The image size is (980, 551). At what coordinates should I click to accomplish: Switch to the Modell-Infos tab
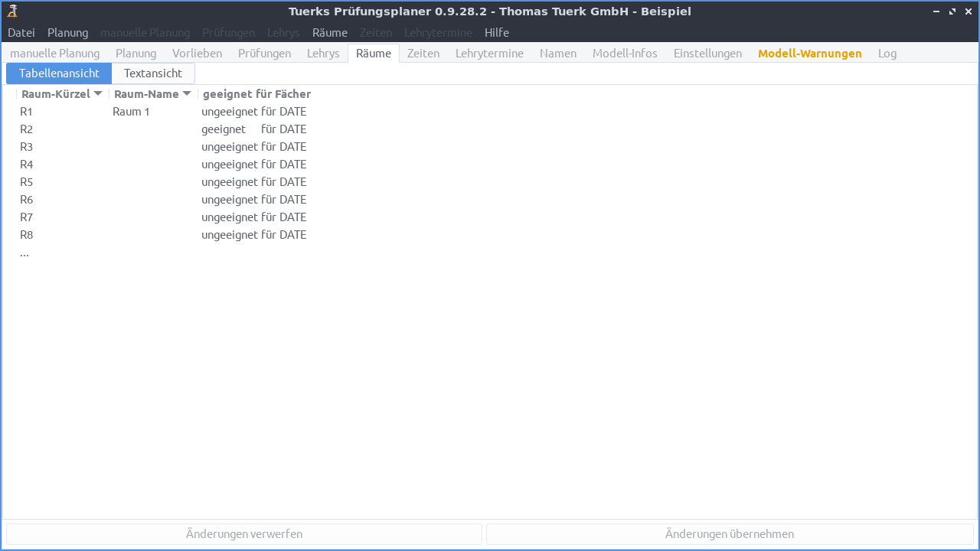[624, 53]
